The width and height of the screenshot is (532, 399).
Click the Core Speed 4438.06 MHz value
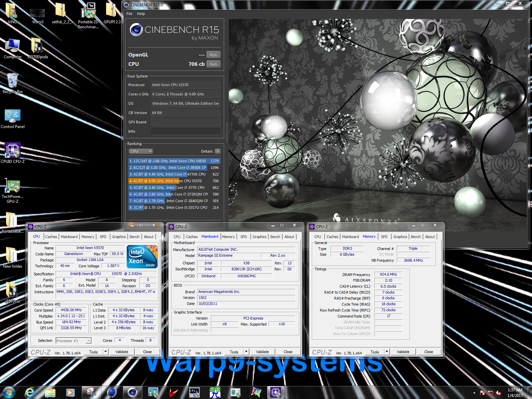[71, 310]
